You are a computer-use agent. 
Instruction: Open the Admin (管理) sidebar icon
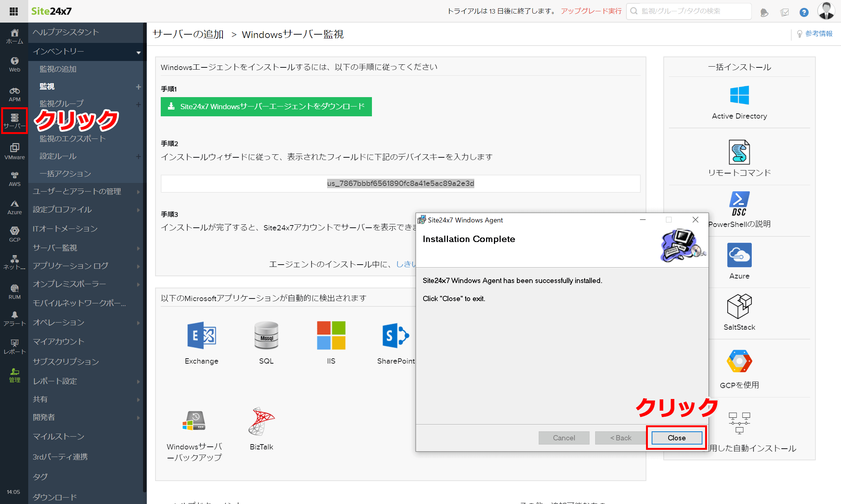14,375
